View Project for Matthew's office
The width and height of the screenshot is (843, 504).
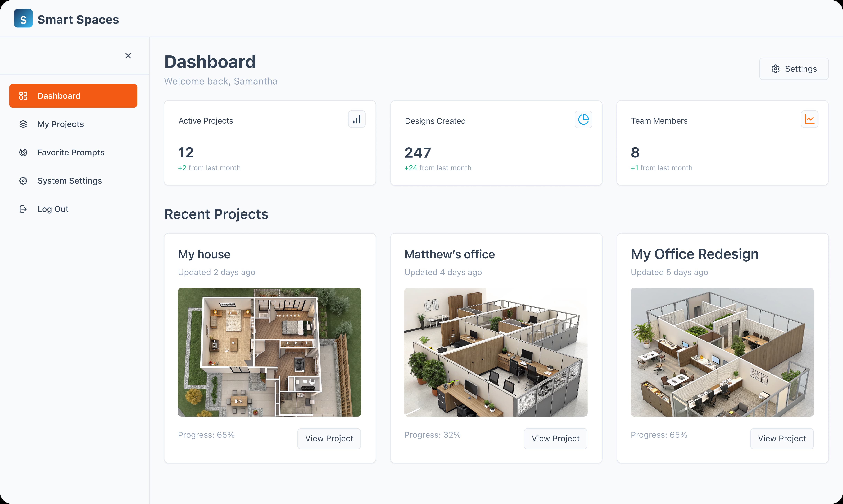tap(555, 438)
